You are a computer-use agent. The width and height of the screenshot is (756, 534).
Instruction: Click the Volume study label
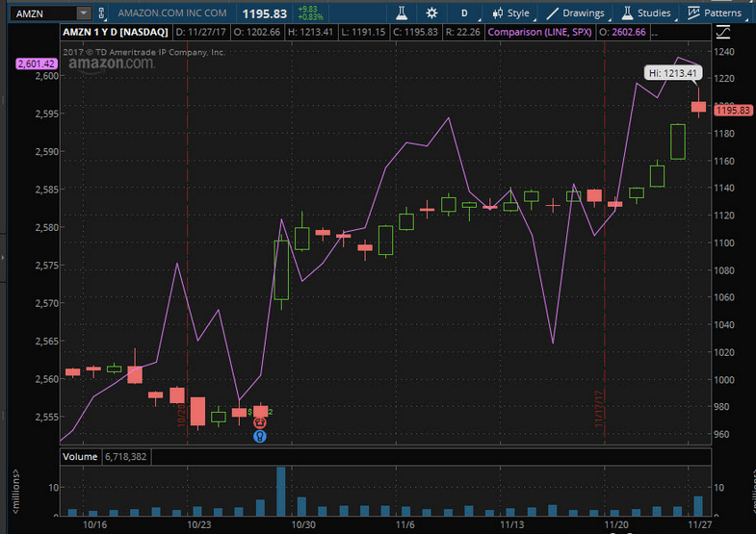coord(80,456)
